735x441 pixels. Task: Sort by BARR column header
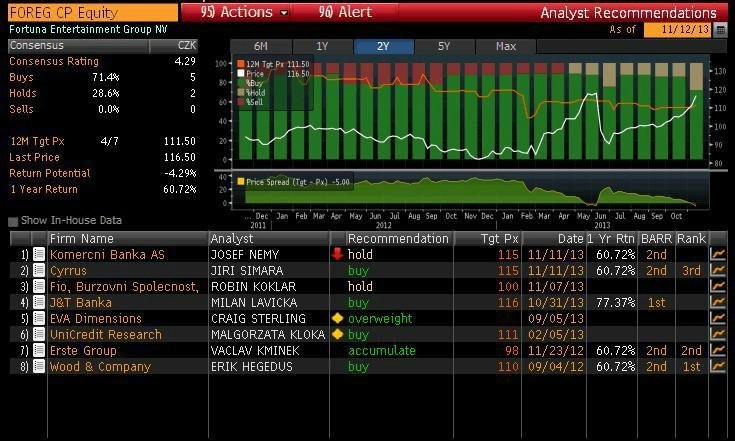(656, 239)
